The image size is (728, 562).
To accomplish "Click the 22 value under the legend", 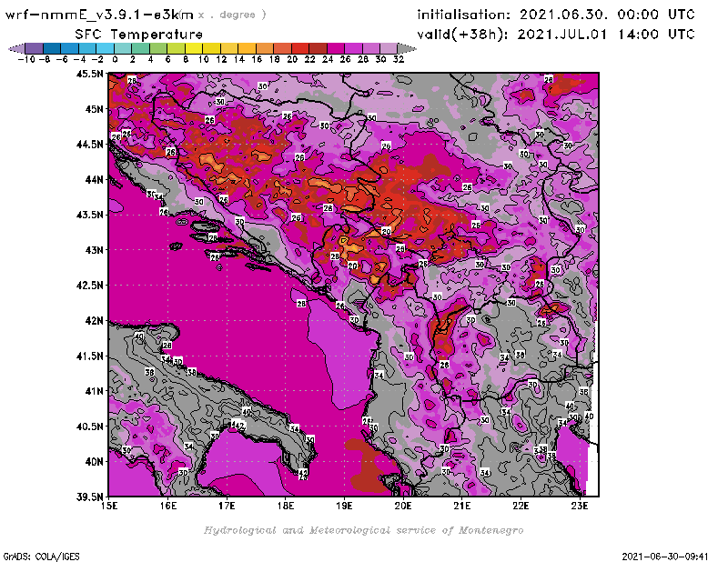I will click(309, 59).
